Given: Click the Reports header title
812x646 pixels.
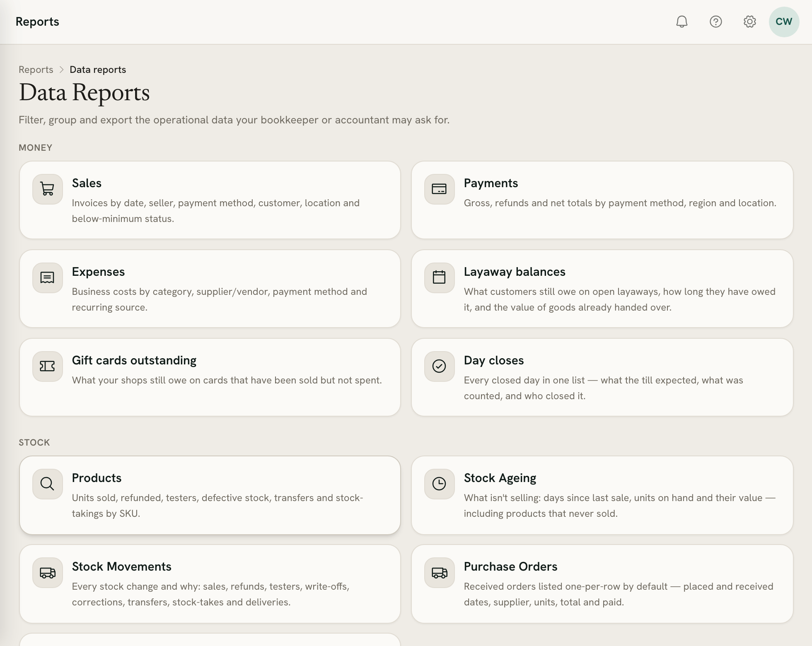Looking at the screenshot, I should [37, 22].
